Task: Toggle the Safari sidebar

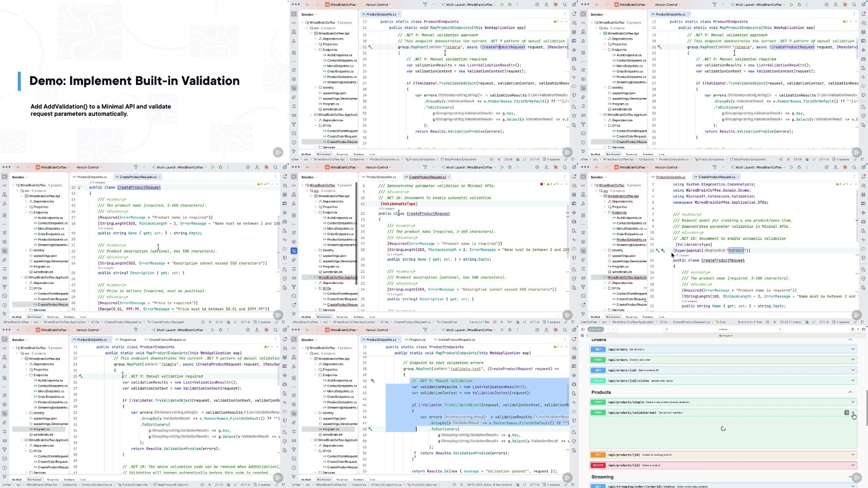Action: (583, 329)
